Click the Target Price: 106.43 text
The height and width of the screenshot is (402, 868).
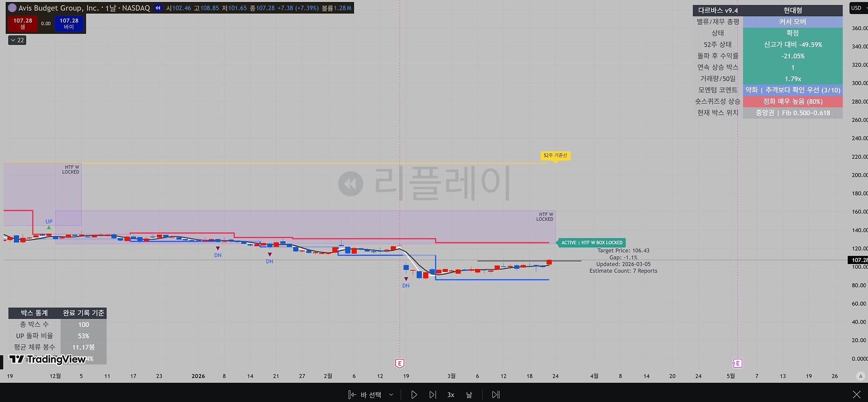(623, 251)
